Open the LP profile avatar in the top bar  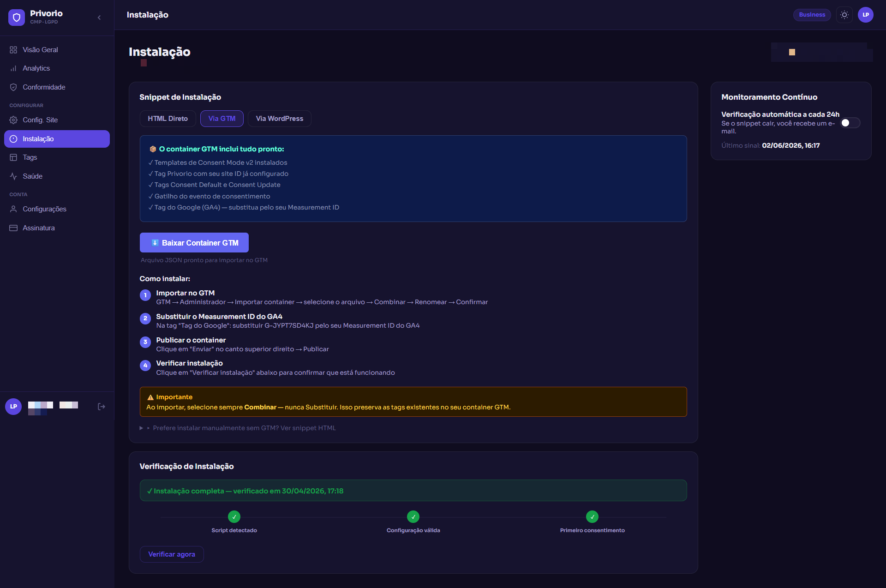(x=866, y=15)
